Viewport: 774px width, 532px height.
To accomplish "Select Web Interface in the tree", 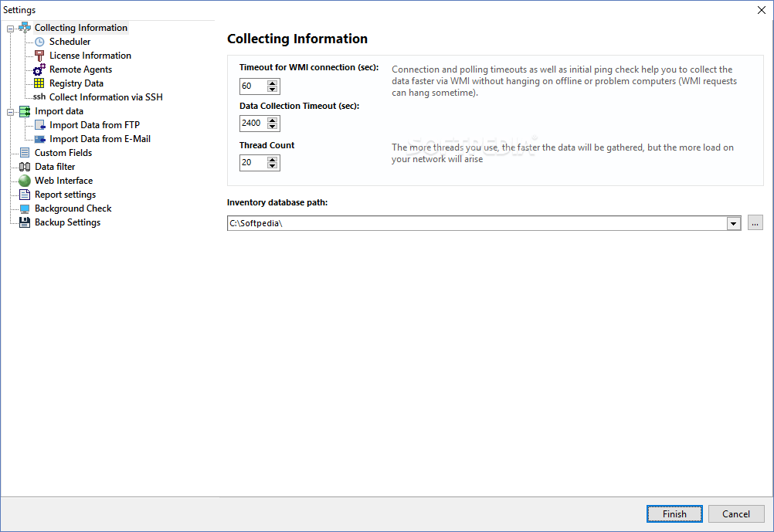I will click(63, 181).
